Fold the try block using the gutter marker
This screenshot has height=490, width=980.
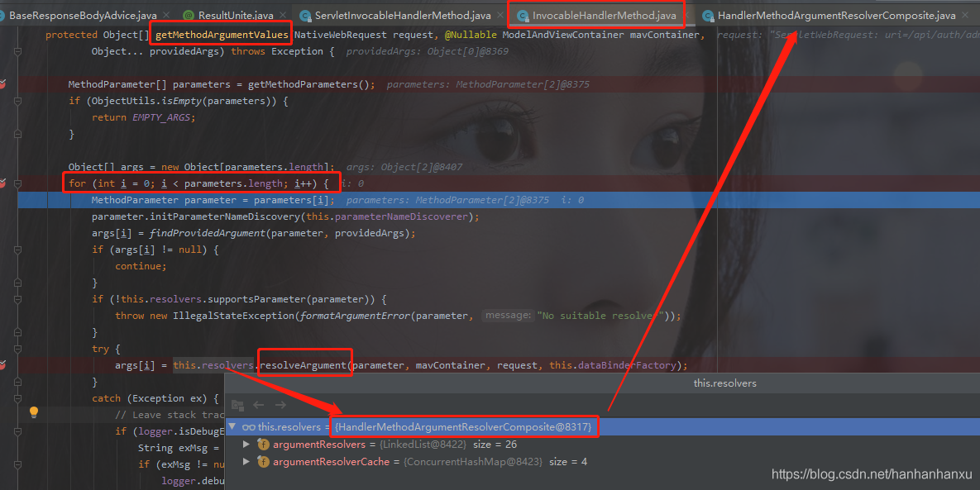(18, 349)
